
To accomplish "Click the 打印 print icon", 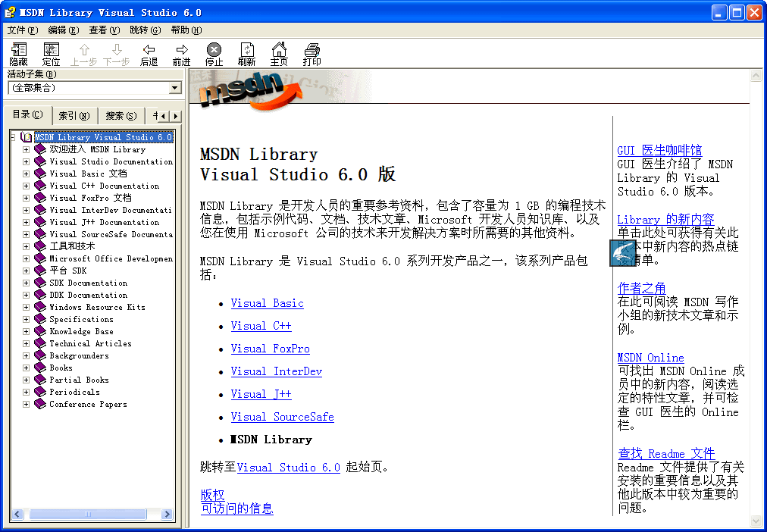I will (x=311, y=53).
